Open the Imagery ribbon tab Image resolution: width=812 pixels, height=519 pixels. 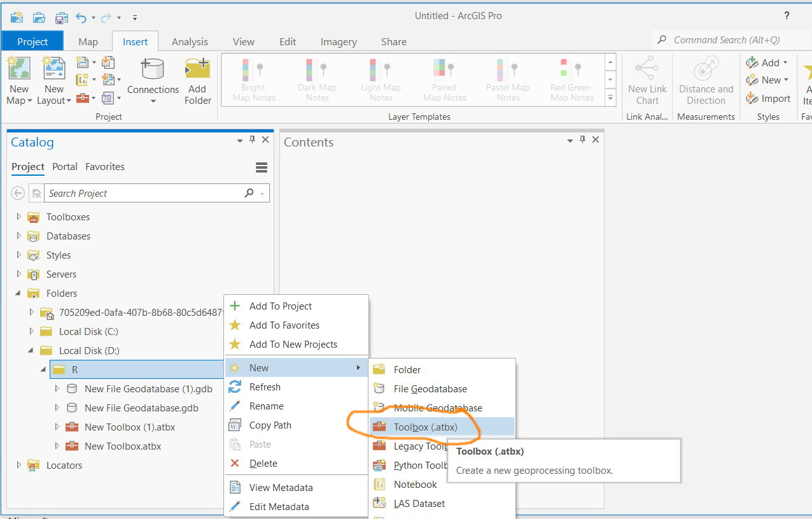(x=339, y=41)
